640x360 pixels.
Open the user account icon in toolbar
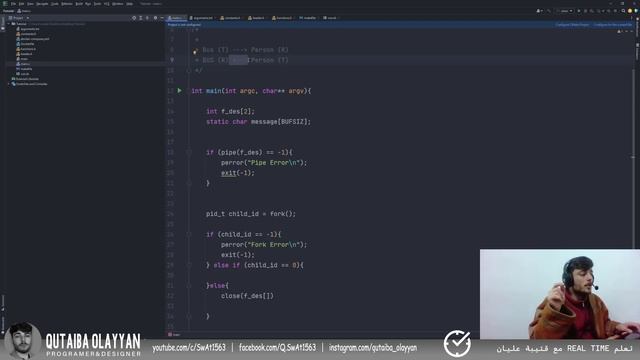pyautogui.click(x=539, y=11)
